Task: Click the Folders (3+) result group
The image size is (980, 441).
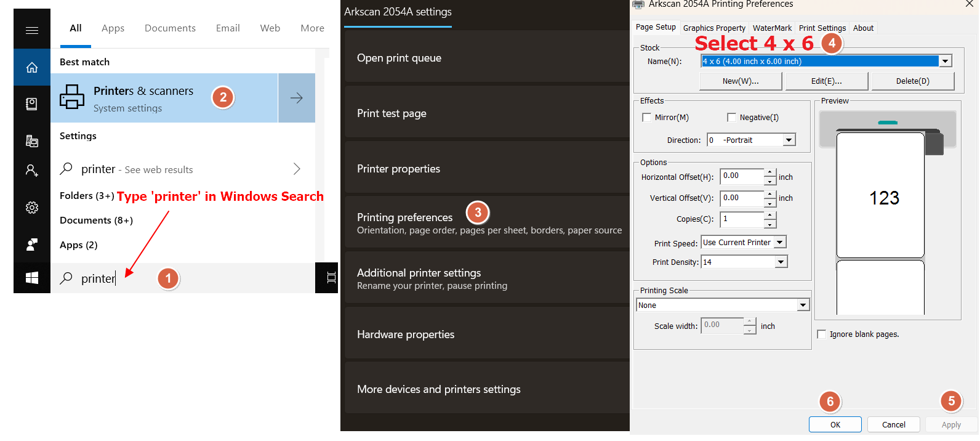Action: point(87,195)
